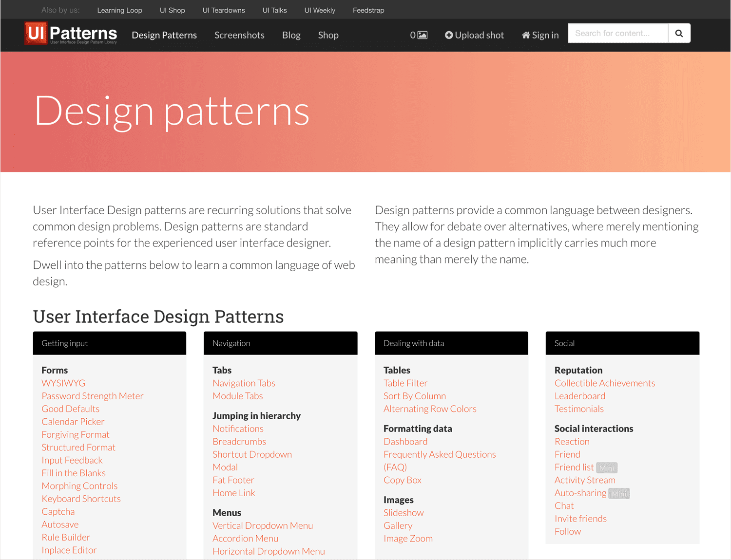Open UI Teardowns link
731x560 pixels.
(224, 10)
